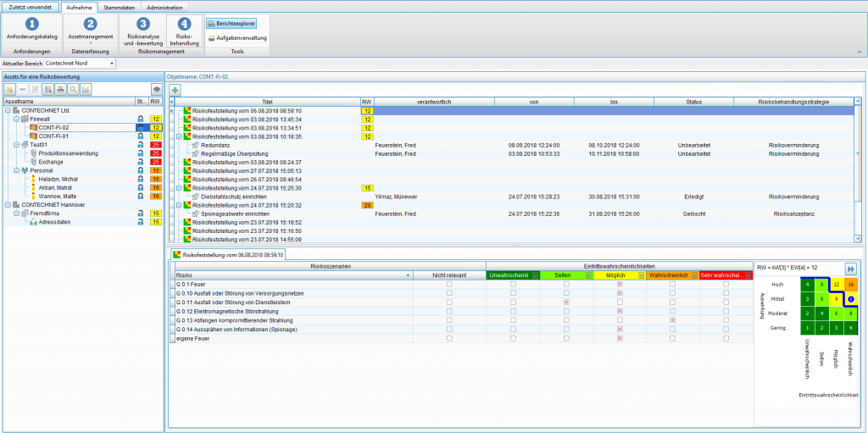Click the double-arrow icon above risk matrix
Image resolution: width=868 pixels, height=433 pixels.
[850, 268]
